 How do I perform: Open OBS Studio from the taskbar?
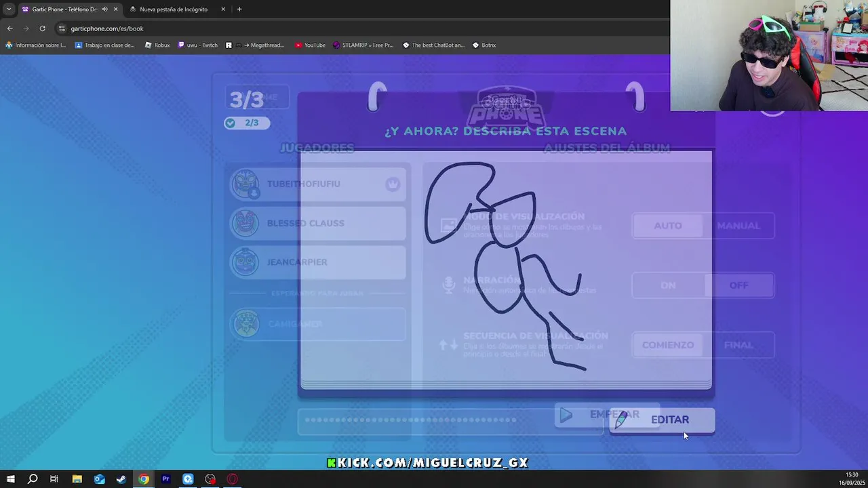click(210, 479)
